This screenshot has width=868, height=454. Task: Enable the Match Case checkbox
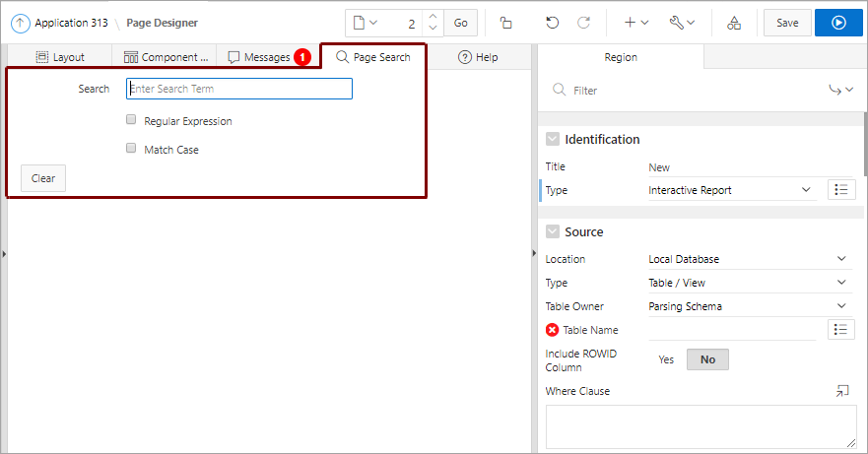(x=131, y=148)
